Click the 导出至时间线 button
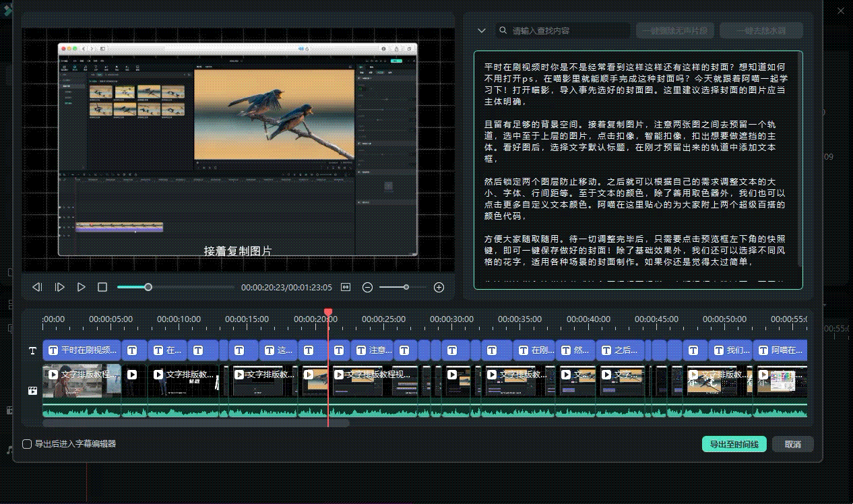853x504 pixels. [734, 444]
